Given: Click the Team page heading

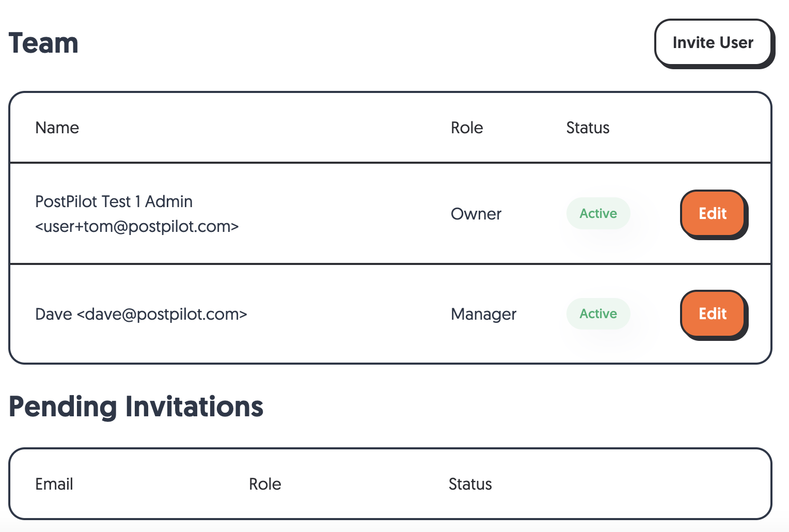Looking at the screenshot, I should tap(43, 43).
